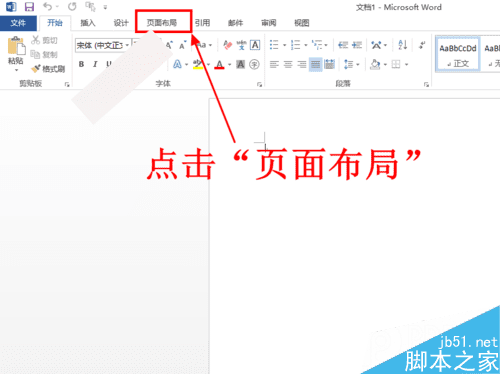Apply a multilevel list
The height and width of the screenshot is (374, 500).
pos(317,45)
